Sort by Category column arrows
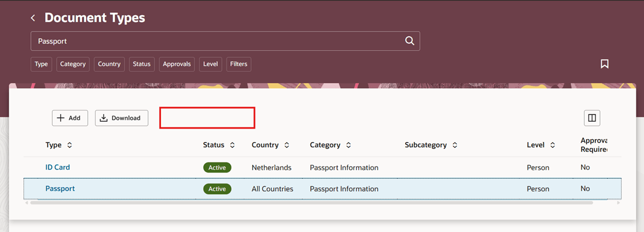This screenshot has width=644, height=232. pos(348,145)
